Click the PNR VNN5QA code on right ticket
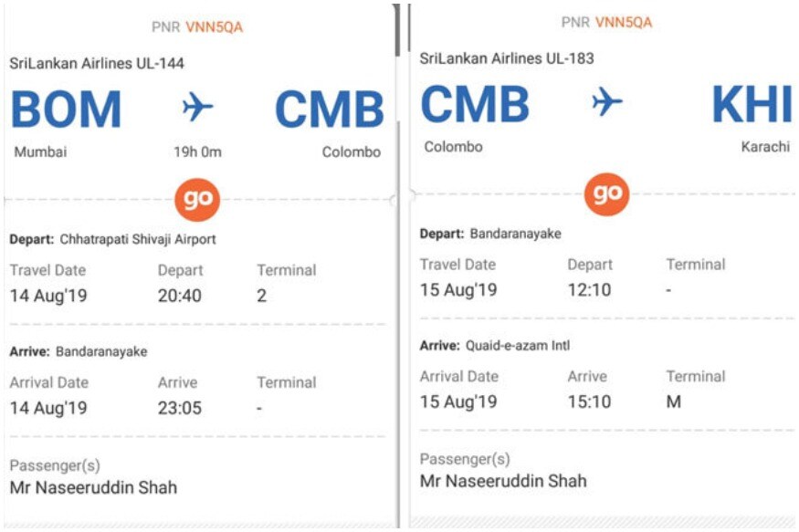This screenshot has height=532, width=799. pyautogui.click(x=623, y=22)
